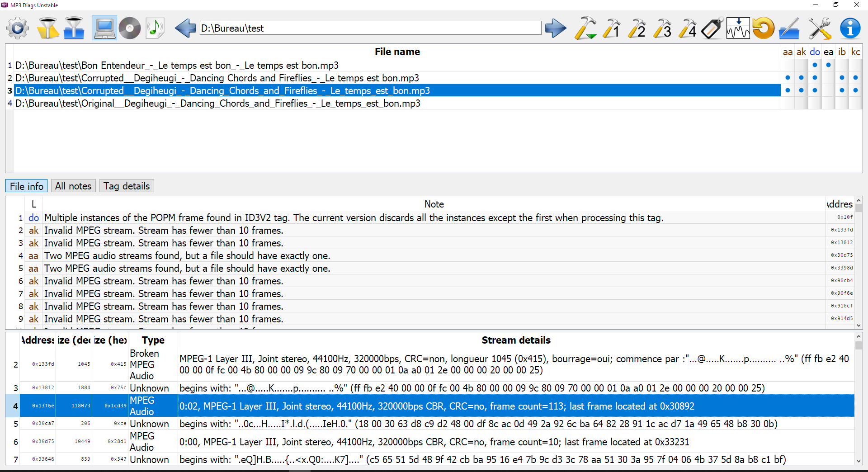Open the filter by notes funnel
The width and height of the screenshot is (868, 472).
point(47,28)
